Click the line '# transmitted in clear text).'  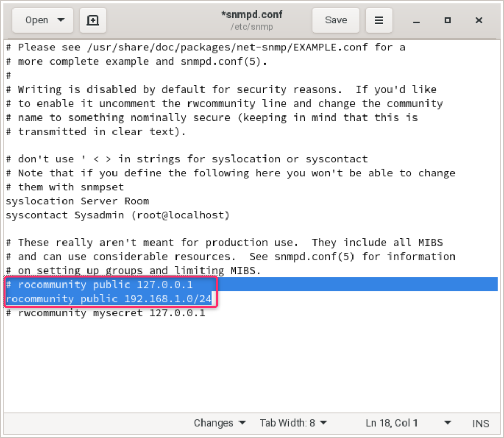click(x=96, y=132)
